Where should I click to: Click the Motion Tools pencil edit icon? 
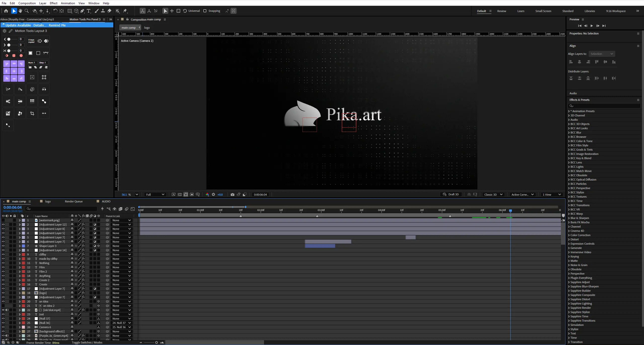pyautogui.click(x=11, y=31)
